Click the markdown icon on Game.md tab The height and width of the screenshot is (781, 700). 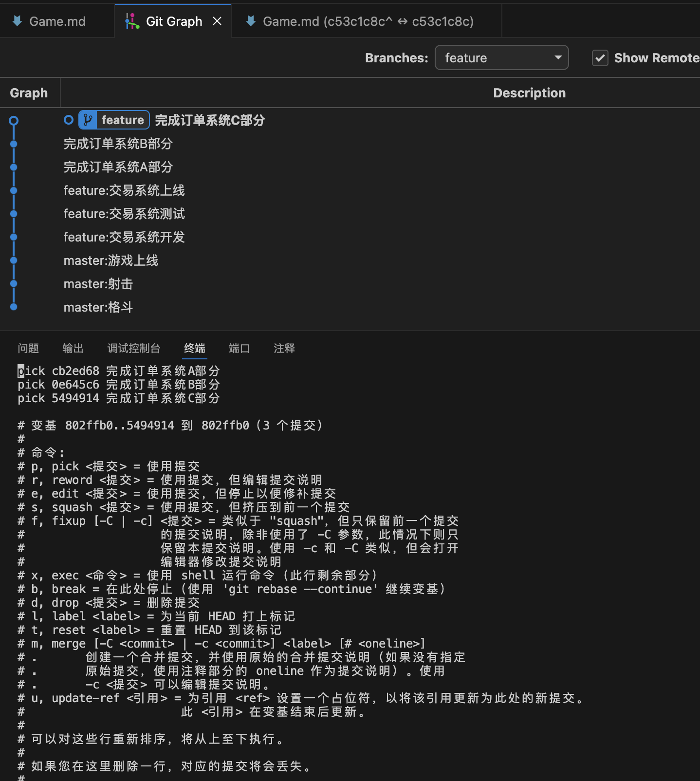click(x=18, y=21)
